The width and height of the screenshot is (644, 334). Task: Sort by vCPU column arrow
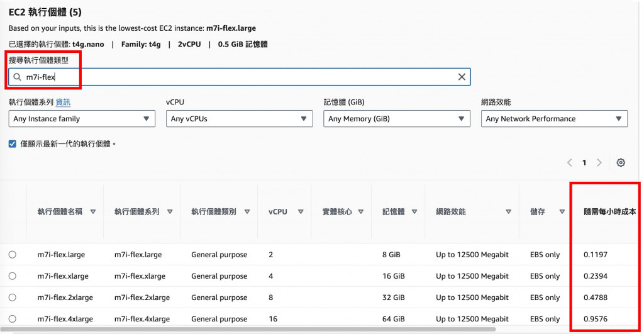coord(301,212)
